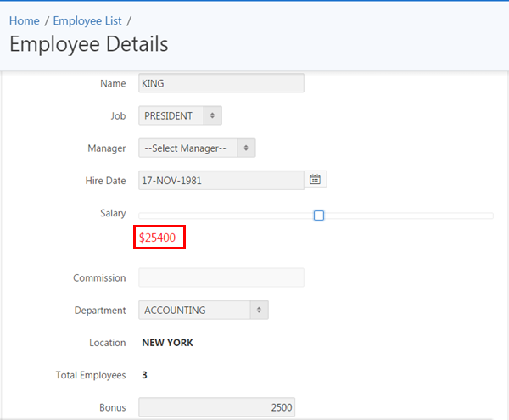Open the Department dropdown showing ACCOUNTING
The image size is (509, 420).
(x=204, y=311)
